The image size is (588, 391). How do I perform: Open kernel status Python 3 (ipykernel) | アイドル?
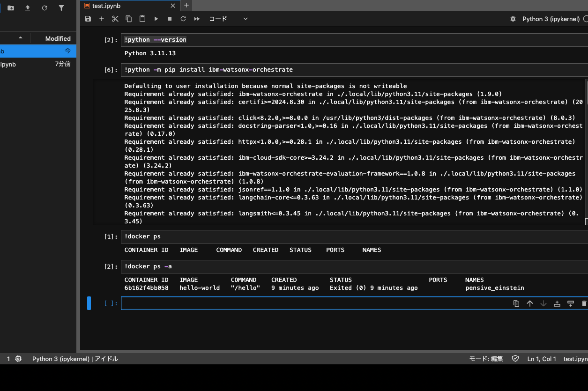coord(75,359)
